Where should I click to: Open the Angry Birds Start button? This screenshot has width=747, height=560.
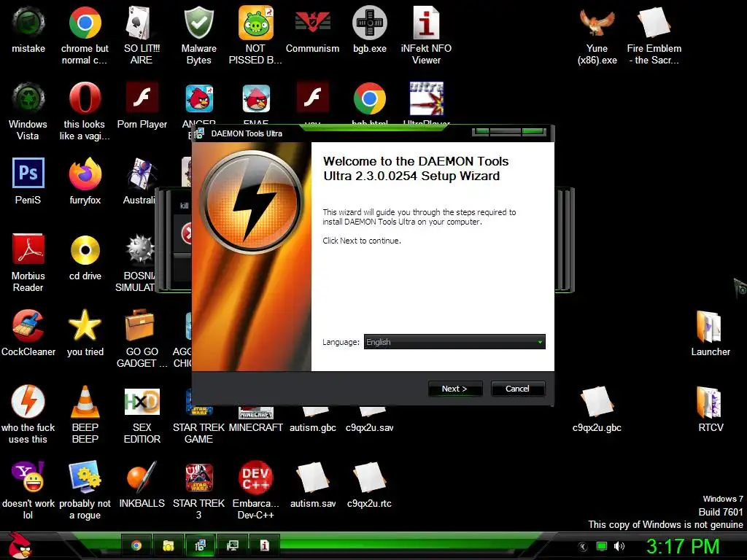point(20,545)
